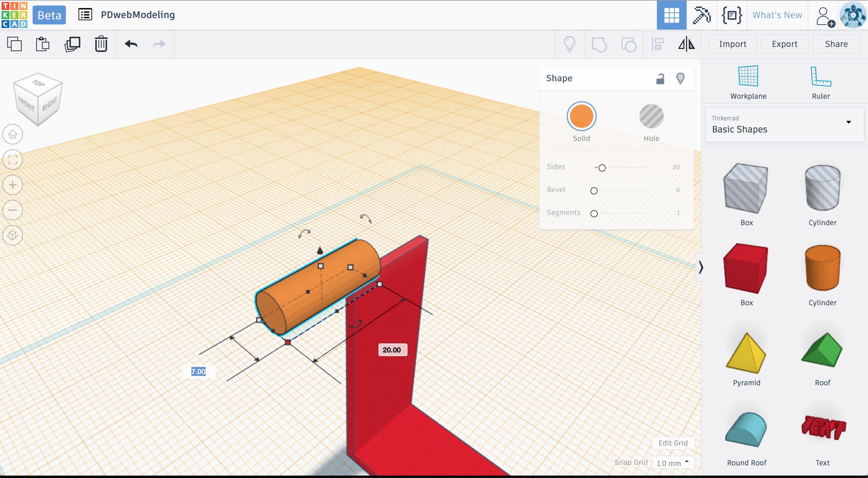Image resolution: width=868 pixels, height=478 pixels.
Task: Click the 7.00 dimension field
Action: [x=198, y=372]
